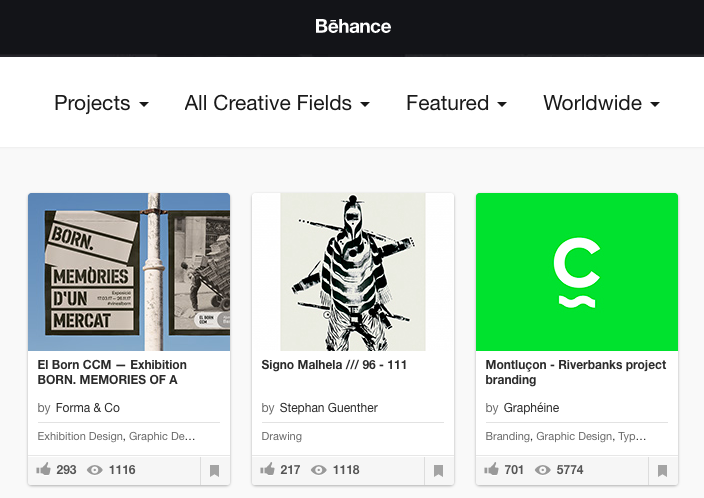Image resolution: width=704 pixels, height=498 pixels.
Task: Click views eye icon on Signo Malhela card
Action: (x=318, y=470)
